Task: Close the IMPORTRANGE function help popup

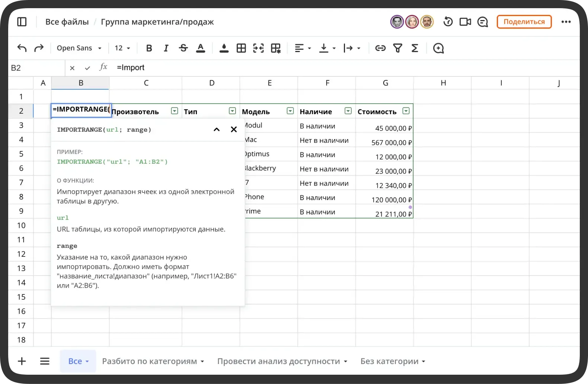Action: tap(234, 129)
